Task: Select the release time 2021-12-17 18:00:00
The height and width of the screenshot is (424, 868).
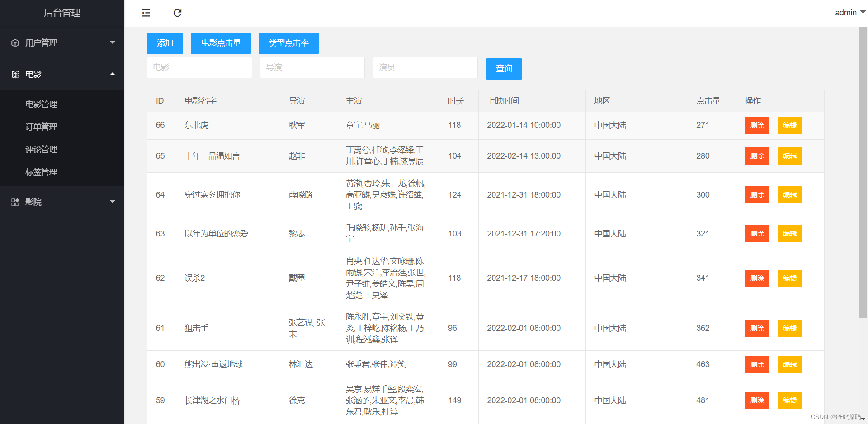Action: coord(524,278)
